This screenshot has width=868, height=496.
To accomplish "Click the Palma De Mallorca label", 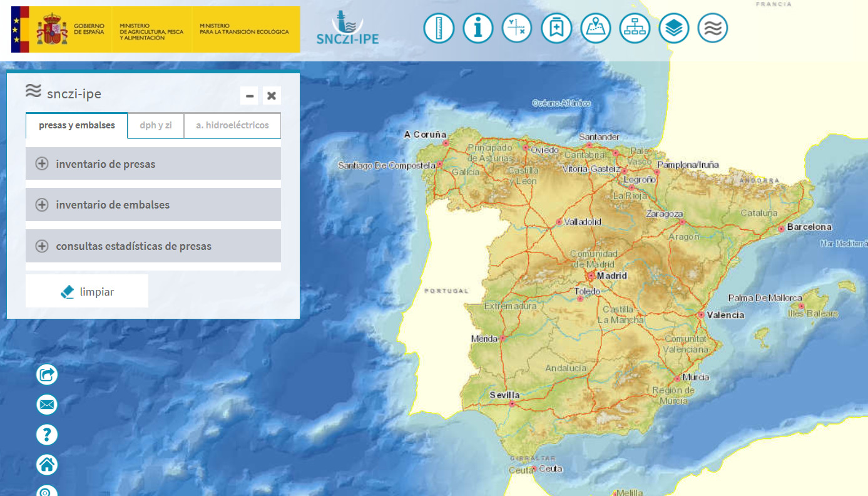I will click(765, 298).
